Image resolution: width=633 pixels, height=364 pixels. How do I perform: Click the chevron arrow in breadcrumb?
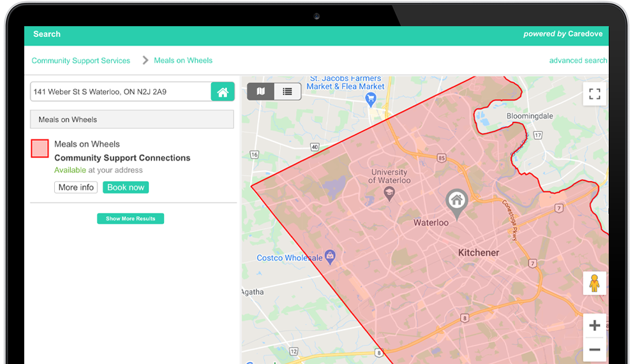[145, 61]
